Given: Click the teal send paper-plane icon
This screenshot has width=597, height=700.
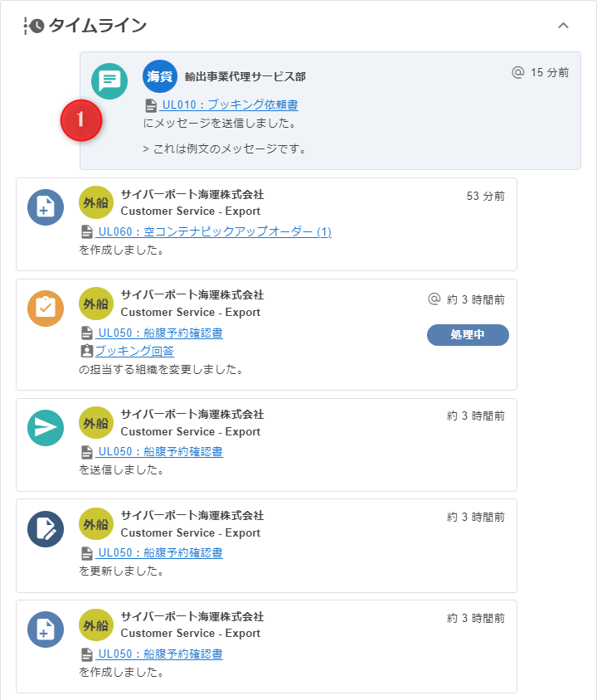Looking at the screenshot, I should [46, 428].
